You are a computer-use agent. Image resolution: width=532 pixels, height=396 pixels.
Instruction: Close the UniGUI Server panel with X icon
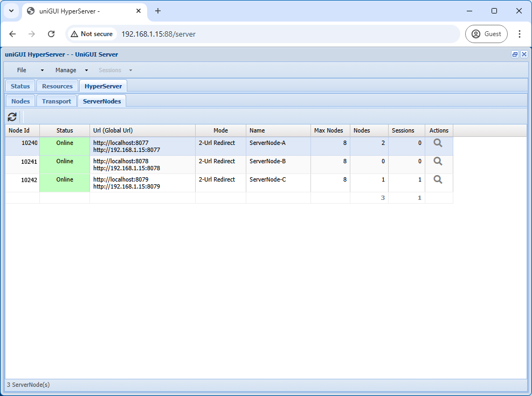pos(524,54)
